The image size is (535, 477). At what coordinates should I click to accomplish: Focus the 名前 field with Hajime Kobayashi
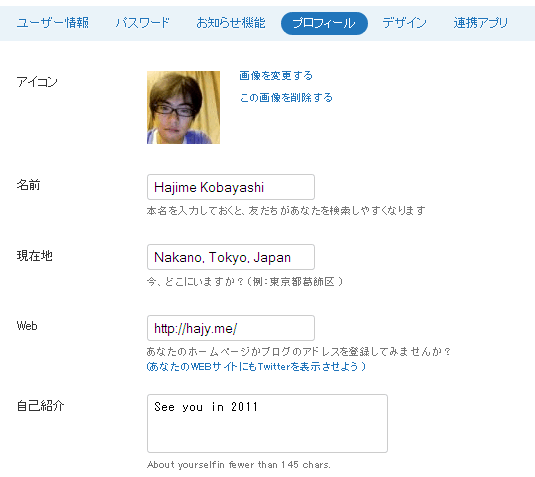point(231,187)
